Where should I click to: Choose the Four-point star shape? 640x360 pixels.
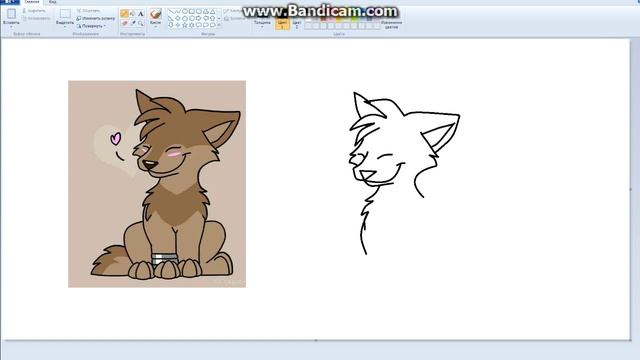178,25
